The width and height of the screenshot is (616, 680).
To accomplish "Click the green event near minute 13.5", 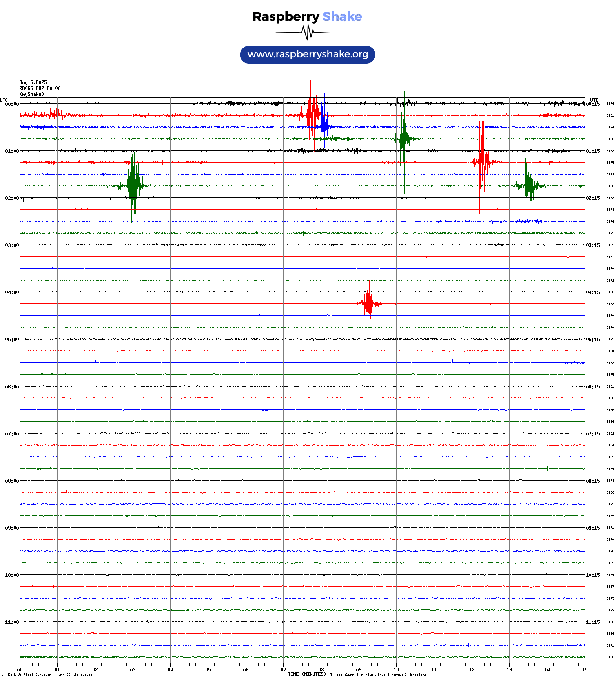I will tap(530, 185).
